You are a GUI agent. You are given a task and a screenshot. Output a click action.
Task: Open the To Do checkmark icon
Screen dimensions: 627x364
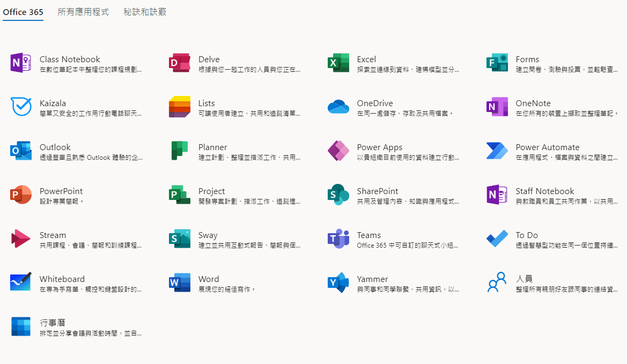(497, 239)
